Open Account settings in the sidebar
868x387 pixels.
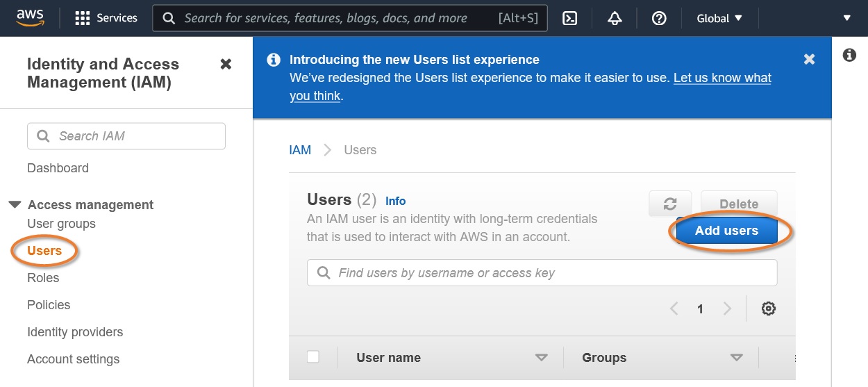pos(73,359)
